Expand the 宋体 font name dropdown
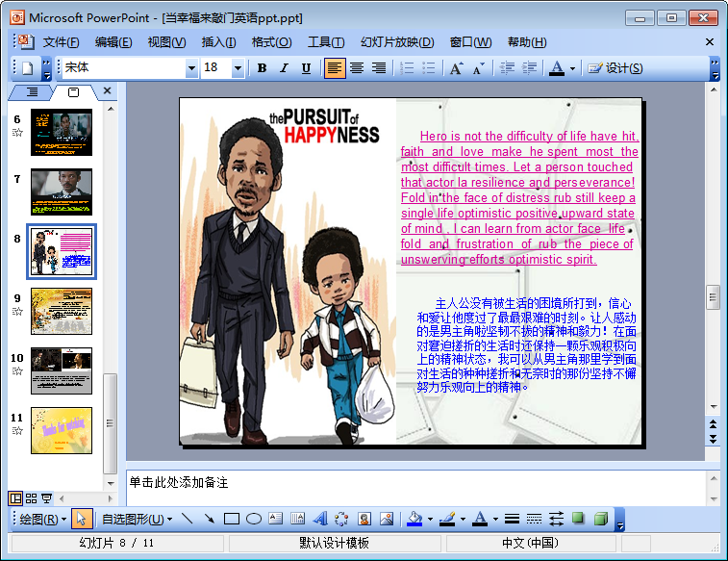The width and height of the screenshot is (728, 561). tap(191, 68)
